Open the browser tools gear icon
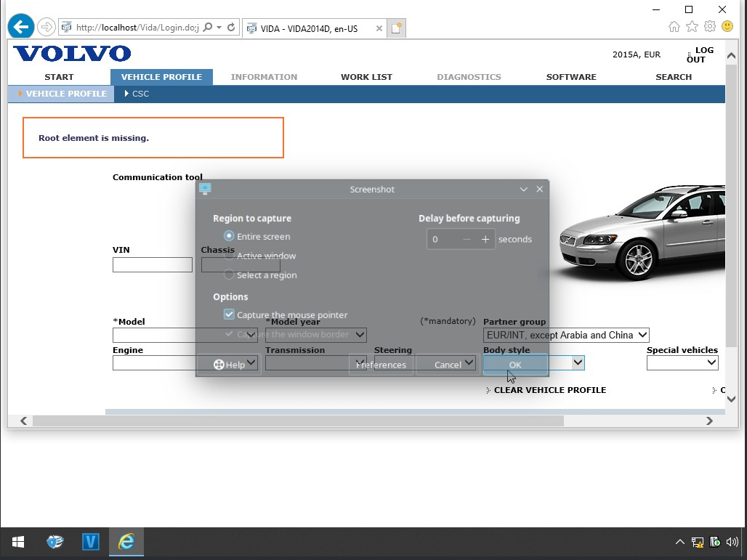The image size is (747, 560). (709, 27)
